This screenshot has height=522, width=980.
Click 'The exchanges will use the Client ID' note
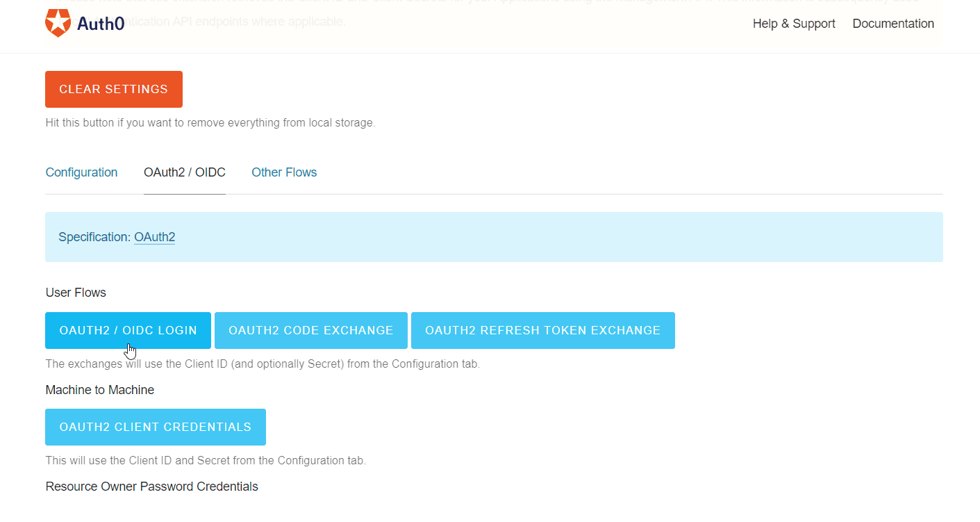pos(263,364)
